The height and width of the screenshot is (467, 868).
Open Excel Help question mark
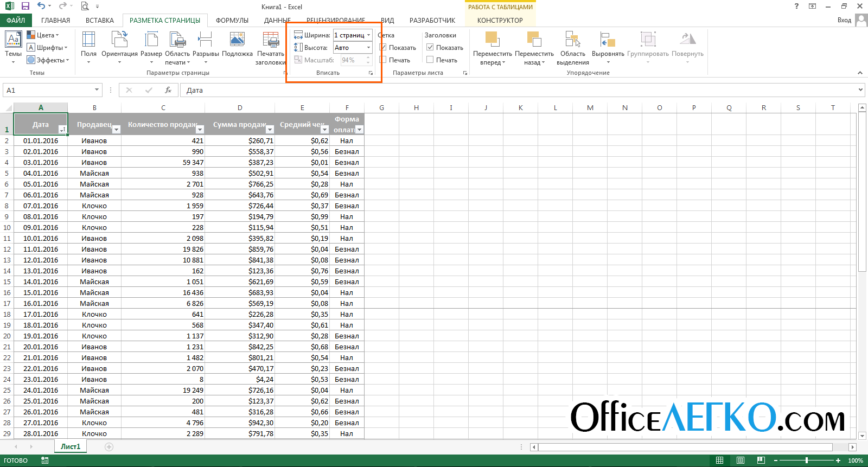pyautogui.click(x=796, y=6)
